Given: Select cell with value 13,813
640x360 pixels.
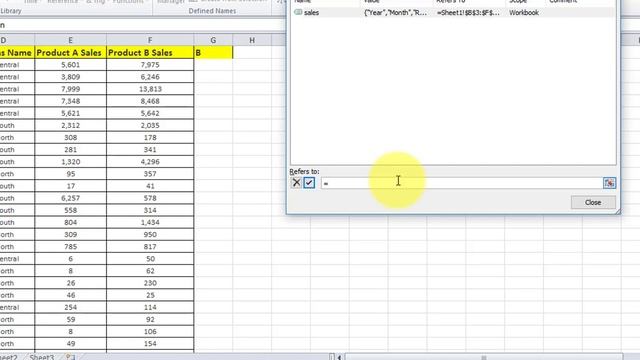Looking at the screenshot, I should click(x=150, y=89).
